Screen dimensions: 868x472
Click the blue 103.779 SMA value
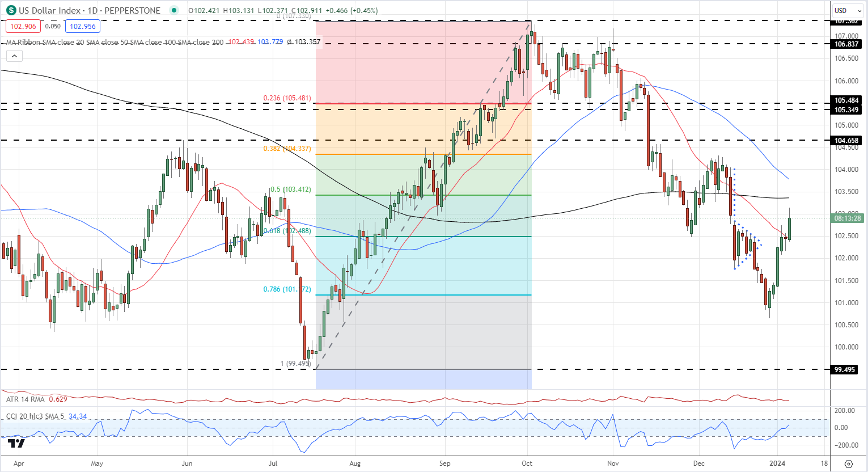(270, 42)
